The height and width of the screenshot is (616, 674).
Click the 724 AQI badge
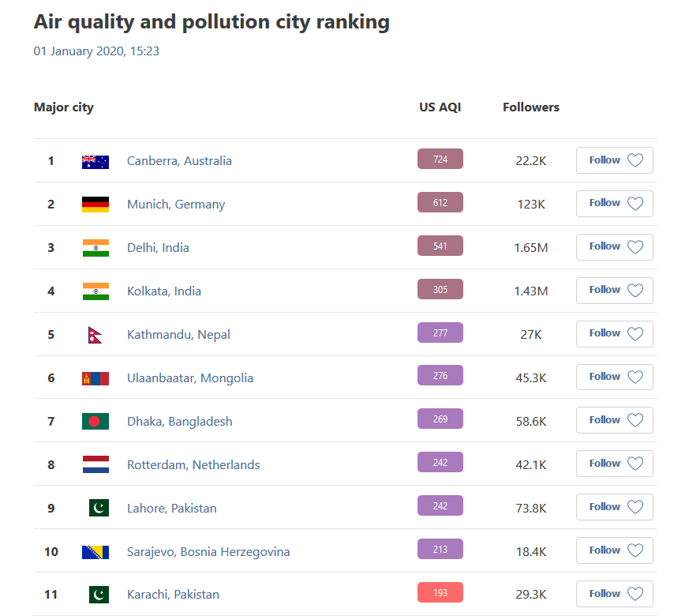(x=440, y=160)
